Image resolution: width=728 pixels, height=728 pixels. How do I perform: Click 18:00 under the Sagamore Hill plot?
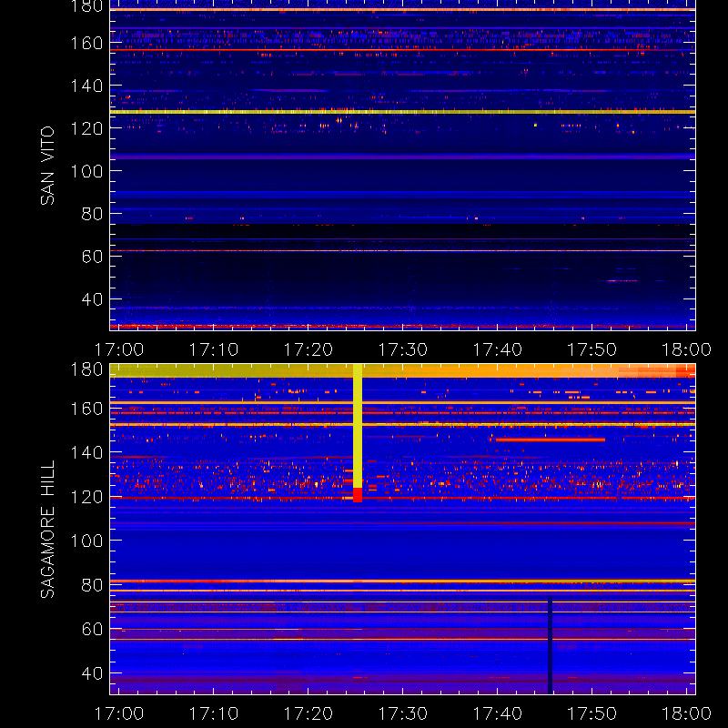pyautogui.click(x=687, y=713)
